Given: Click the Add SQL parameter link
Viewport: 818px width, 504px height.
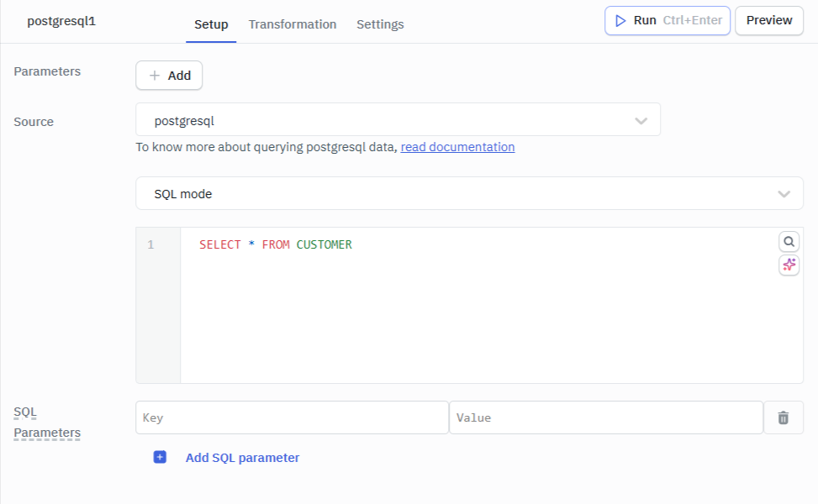Looking at the screenshot, I should [242, 458].
